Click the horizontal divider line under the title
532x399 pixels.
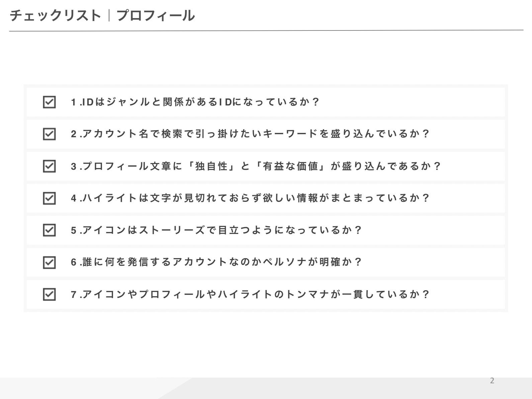(x=266, y=30)
